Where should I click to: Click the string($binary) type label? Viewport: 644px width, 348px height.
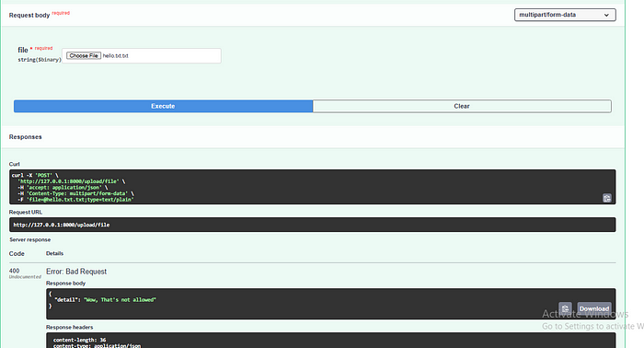(40, 60)
